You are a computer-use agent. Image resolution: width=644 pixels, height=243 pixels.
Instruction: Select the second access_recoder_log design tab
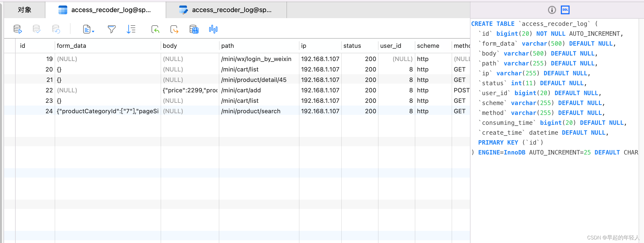pyautogui.click(x=226, y=10)
